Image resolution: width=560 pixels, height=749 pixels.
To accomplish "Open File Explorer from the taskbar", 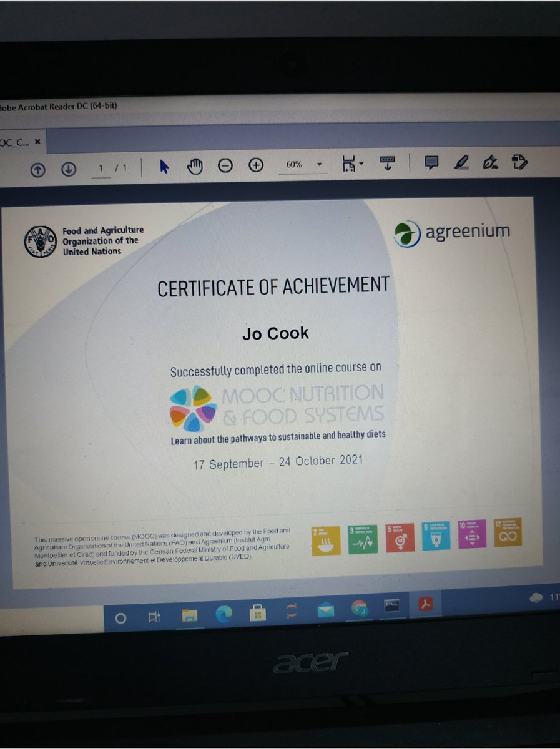I will pyautogui.click(x=189, y=616).
